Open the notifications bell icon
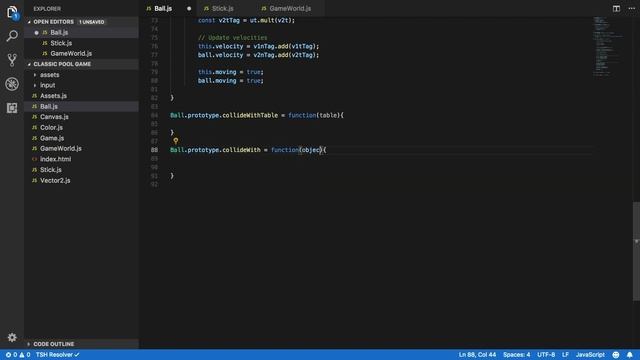Screen dimensions: 640x360 pos(629,355)
